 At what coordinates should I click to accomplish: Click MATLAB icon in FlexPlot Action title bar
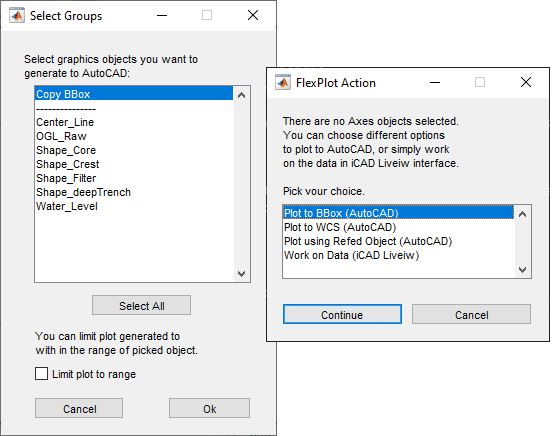click(x=283, y=83)
